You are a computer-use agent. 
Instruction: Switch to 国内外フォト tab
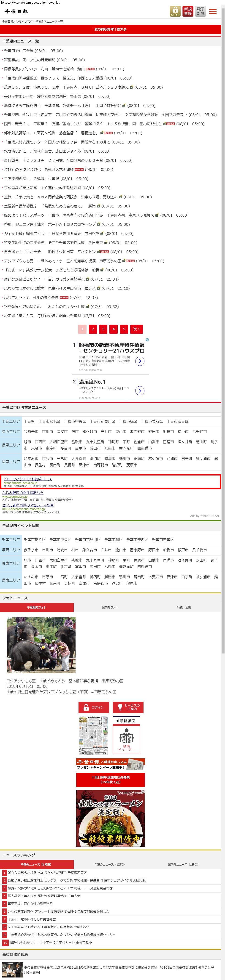point(110,608)
